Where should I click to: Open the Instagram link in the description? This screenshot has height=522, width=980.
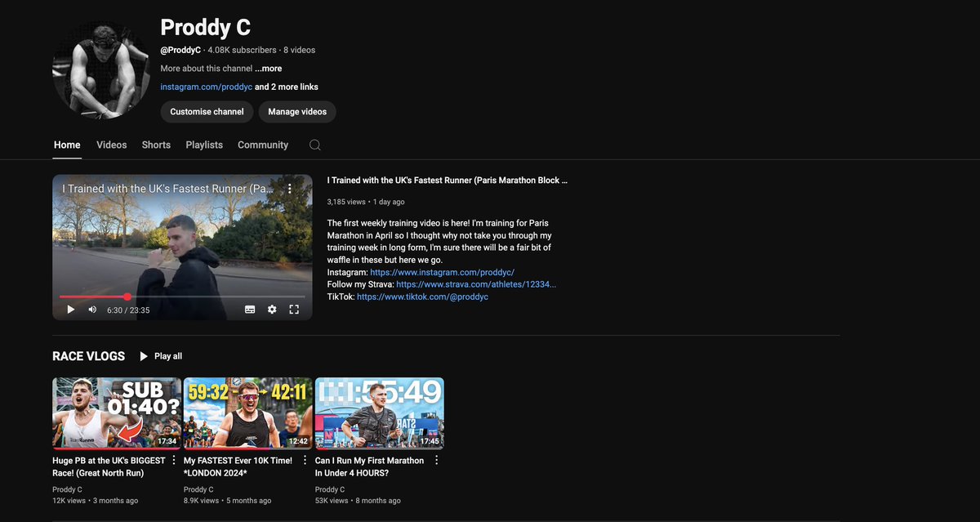tap(442, 272)
